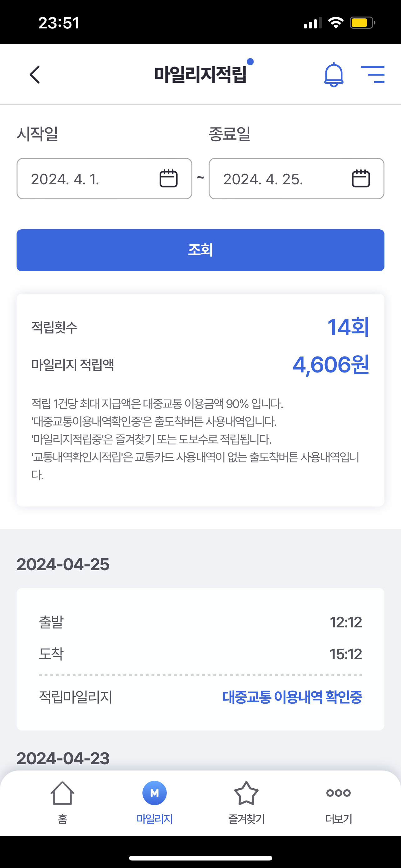401x868 pixels.
Task: Tap the back arrow icon
Action: (x=35, y=74)
